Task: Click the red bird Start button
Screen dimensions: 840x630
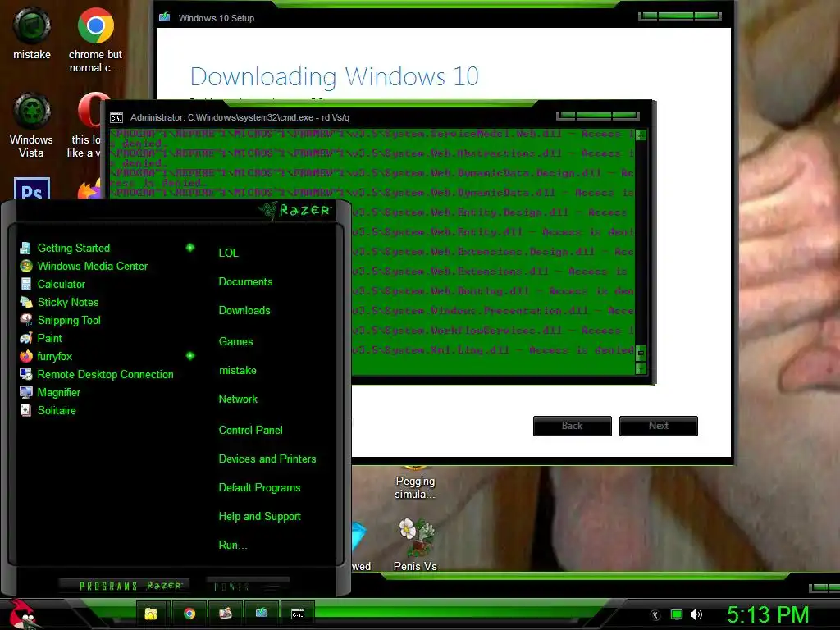Action: [x=22, y=614]
